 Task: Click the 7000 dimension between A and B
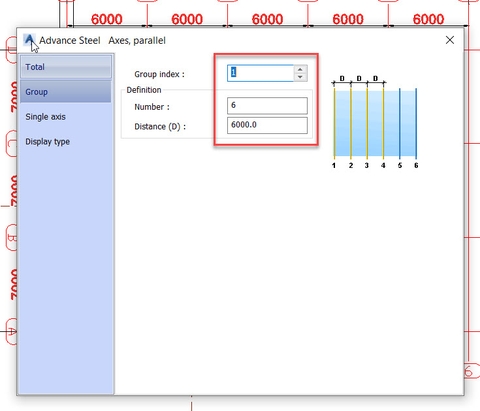pyautogui.click(x=14, y=284)
